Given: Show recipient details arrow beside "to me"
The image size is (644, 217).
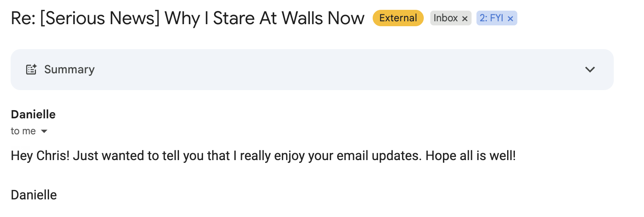Looking at the screenshot, I should pyautogui.click(x=44, y=131).
